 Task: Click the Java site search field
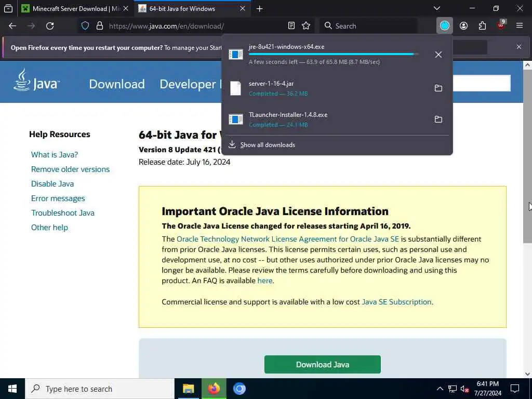481,83
